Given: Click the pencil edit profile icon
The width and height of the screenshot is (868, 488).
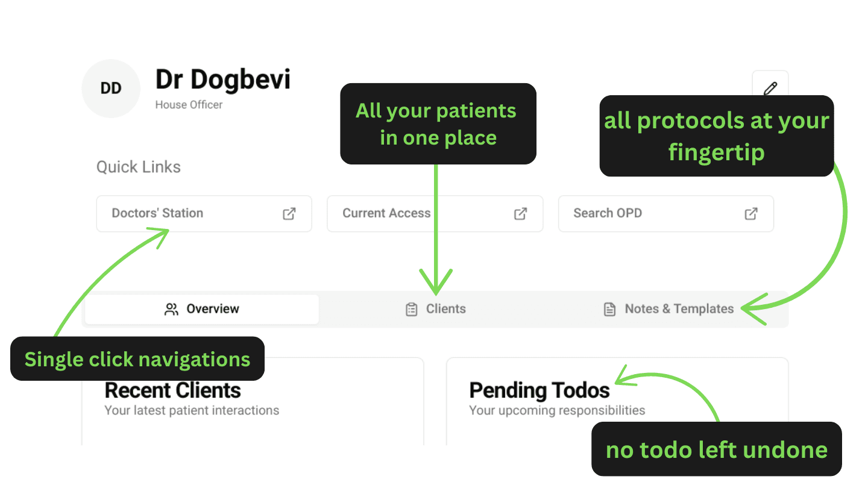Looking at the screenshot, I should pyautogui.click(x=770, y=88).
